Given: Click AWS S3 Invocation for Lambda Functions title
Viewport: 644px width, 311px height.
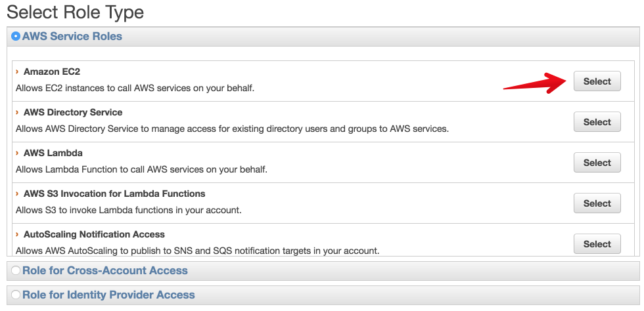Looking at the screenshot, I should coord(114,194).
